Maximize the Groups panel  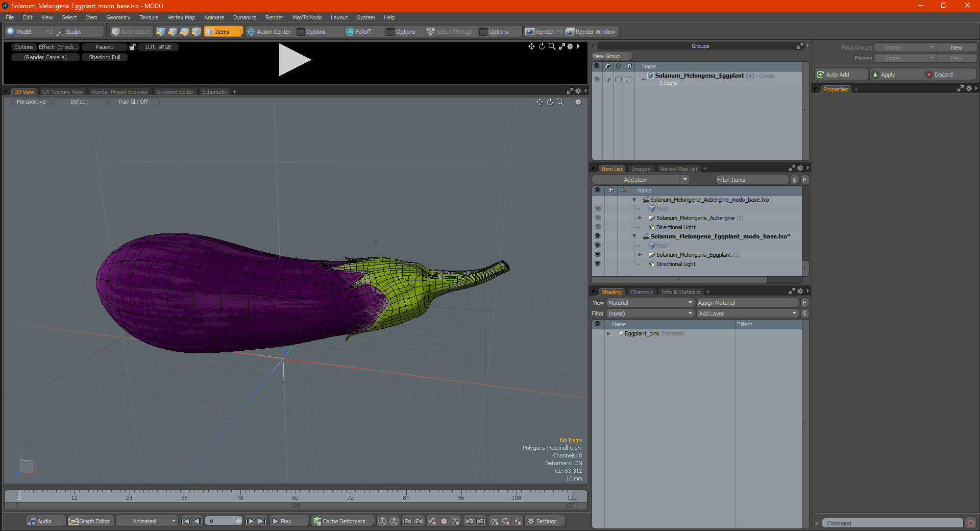(800, 46)
